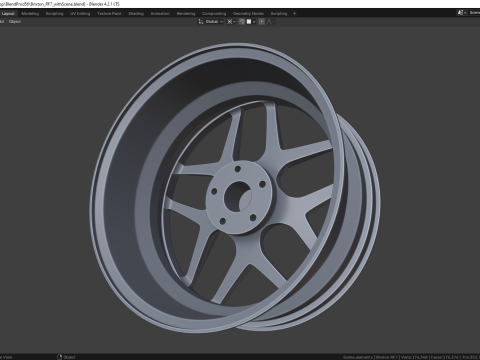Switch to the Layout workspace tab
This screenshot has height=360, width=480.
(x=8, y=14)
